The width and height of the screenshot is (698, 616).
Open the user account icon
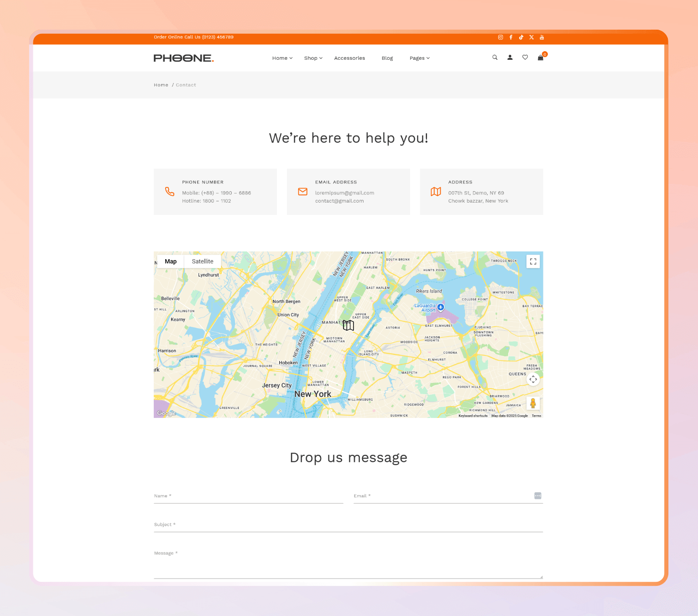510,57
